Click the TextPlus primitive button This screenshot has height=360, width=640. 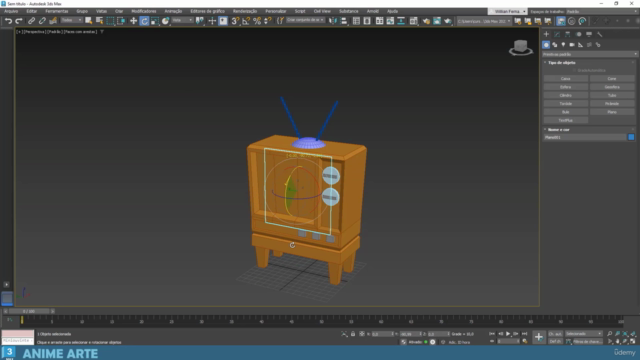pos(566,120)
